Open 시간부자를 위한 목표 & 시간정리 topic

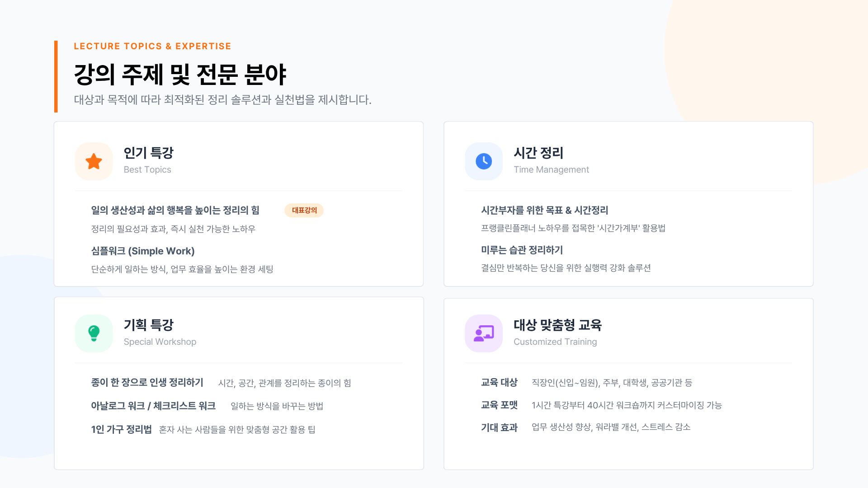click(544, 211)
